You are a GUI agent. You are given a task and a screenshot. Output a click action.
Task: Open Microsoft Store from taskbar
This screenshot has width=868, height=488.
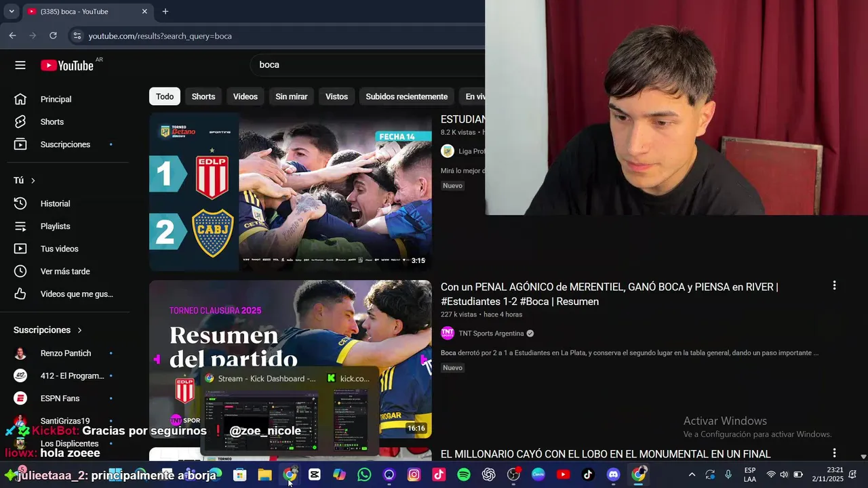(x=239, y=475)
